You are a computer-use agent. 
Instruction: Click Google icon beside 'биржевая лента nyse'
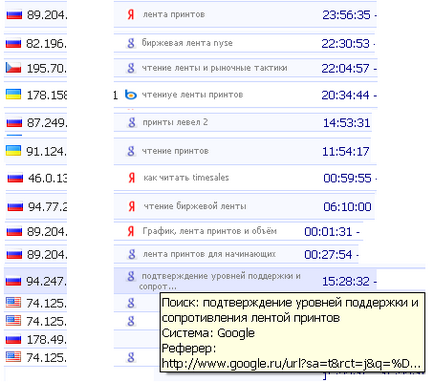[x=131, y=43]
